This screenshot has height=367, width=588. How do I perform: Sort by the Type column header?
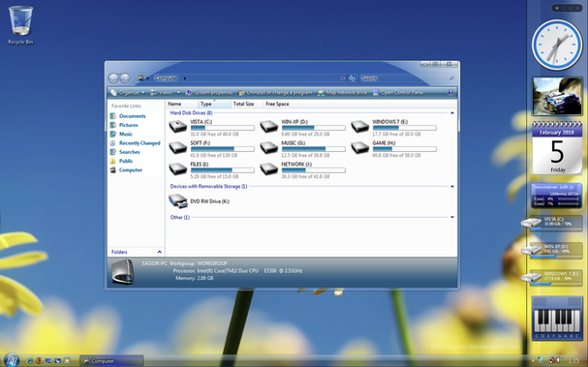click(x=214, y=104)
